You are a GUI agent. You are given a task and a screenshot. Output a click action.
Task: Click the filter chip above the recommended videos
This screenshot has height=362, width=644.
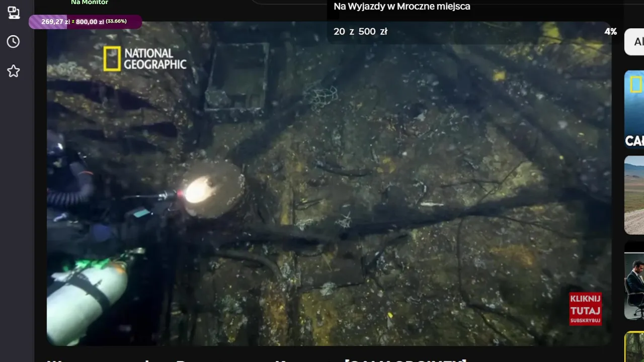634,42
